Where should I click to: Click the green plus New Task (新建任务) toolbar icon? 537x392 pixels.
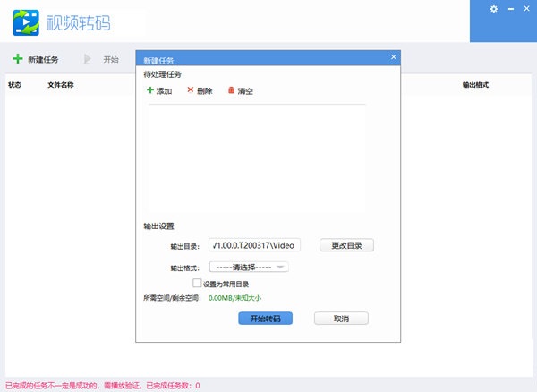click(x=17, y=60)
